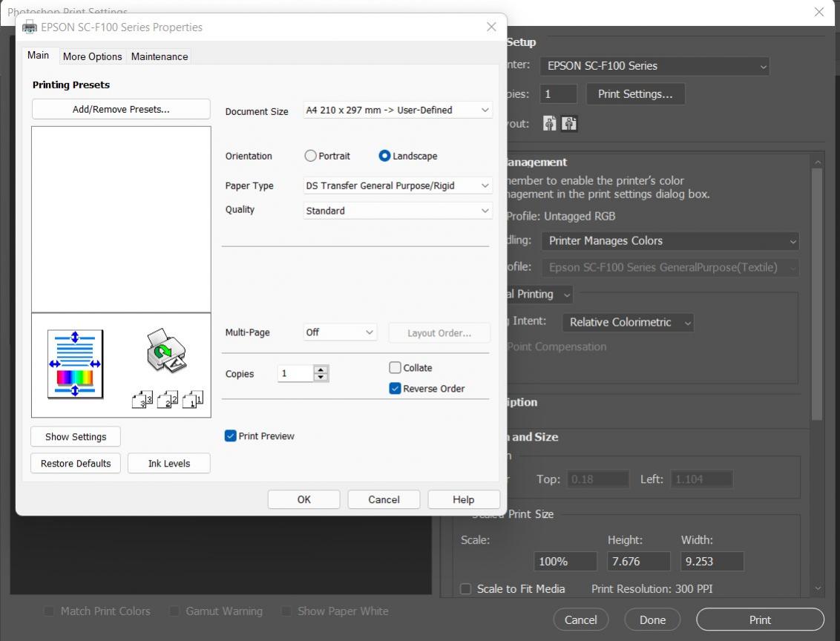Screen dimensions: 840x641
Task: Toggle Match Print Colors checkbox
Action: tap(49, 611)
